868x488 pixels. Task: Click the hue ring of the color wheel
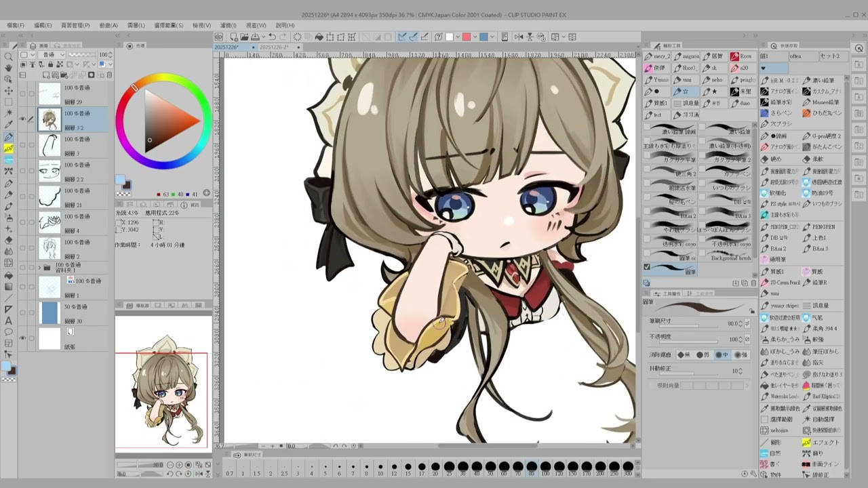tap(163, 79)
